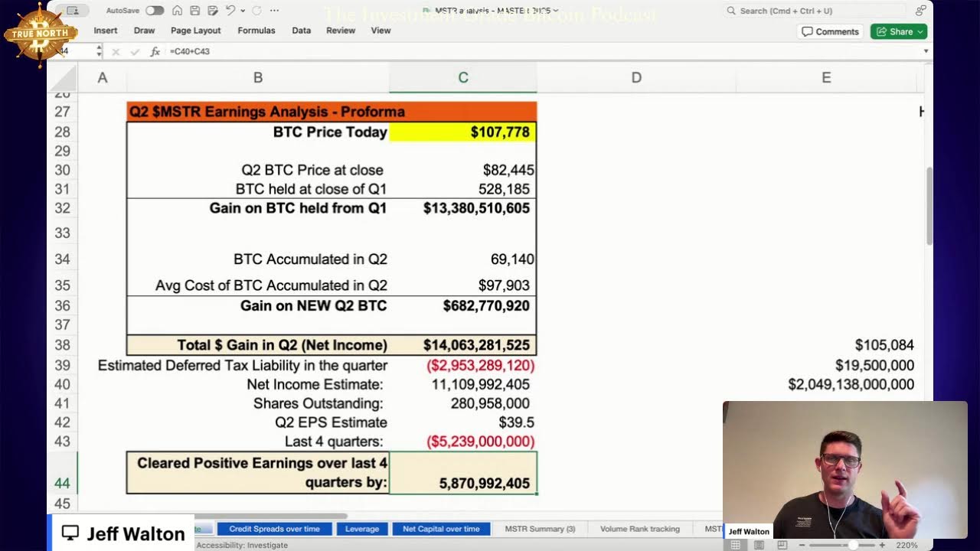
Task: Undo the last action
Action: pyautogui.click(x=230, y=11)
